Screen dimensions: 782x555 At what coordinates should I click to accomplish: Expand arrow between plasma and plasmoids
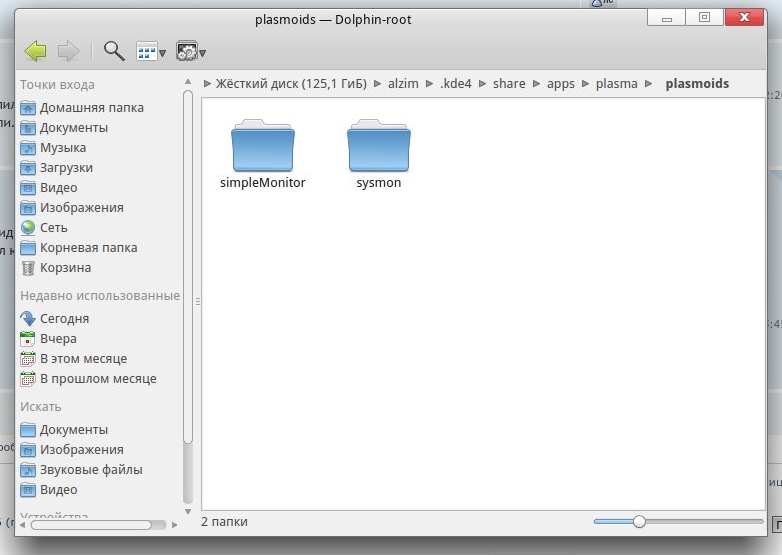(x=648, y=83)
